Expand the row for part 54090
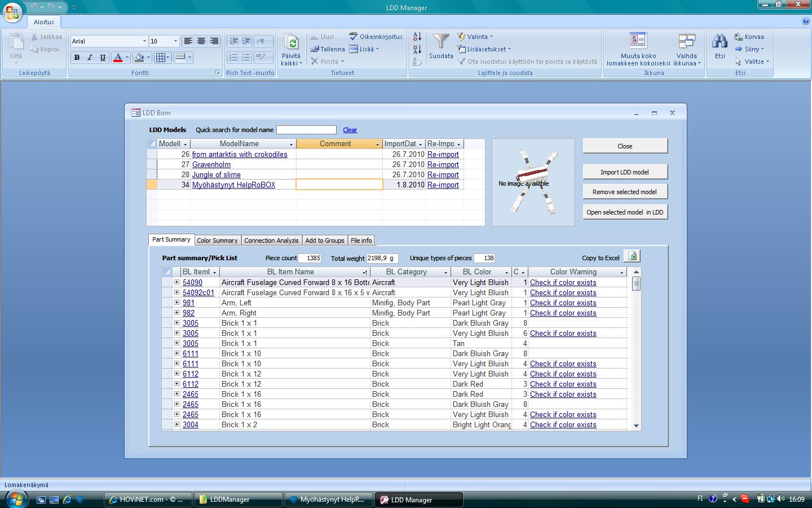 176,282
